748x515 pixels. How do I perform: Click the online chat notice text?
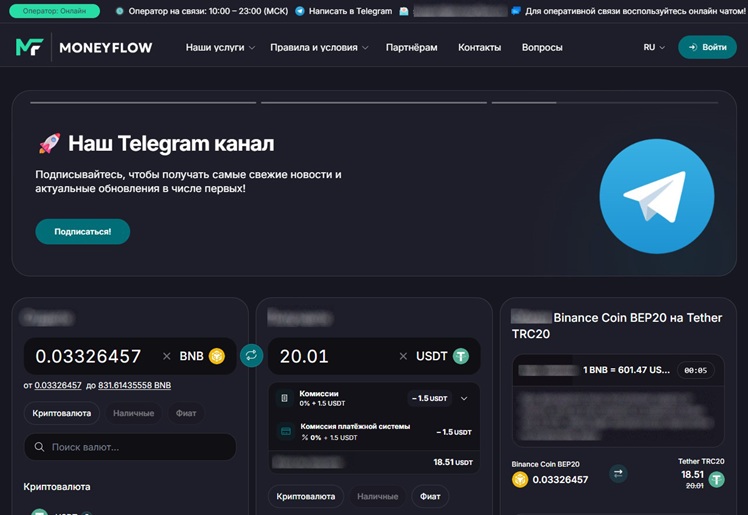(635, 11)
